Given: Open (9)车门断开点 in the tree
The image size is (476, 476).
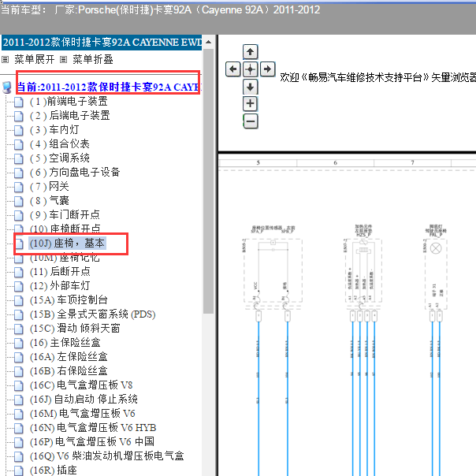Looking at the screenshot, I should [x=65, y=215].
